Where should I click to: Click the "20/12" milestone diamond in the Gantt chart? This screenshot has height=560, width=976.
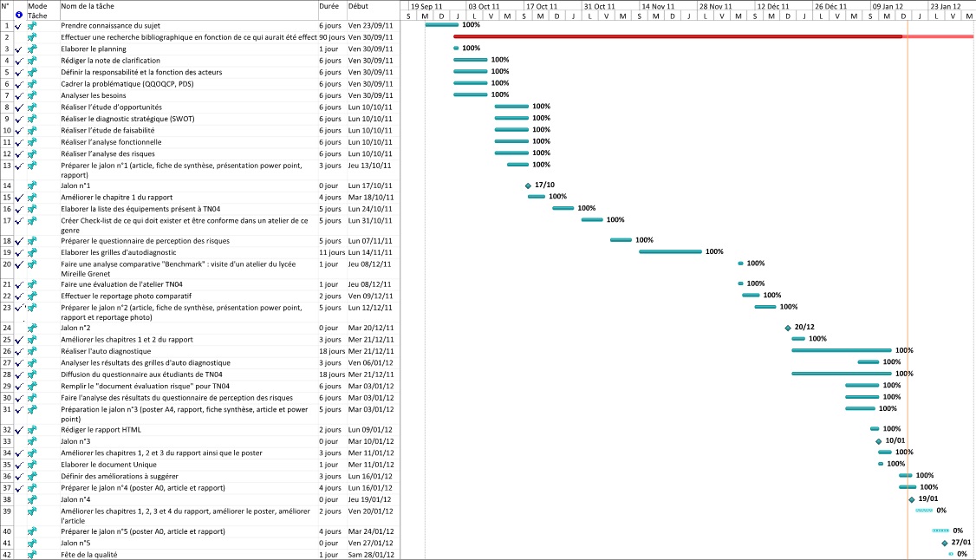pyautogui.click(x=787, y=327)
